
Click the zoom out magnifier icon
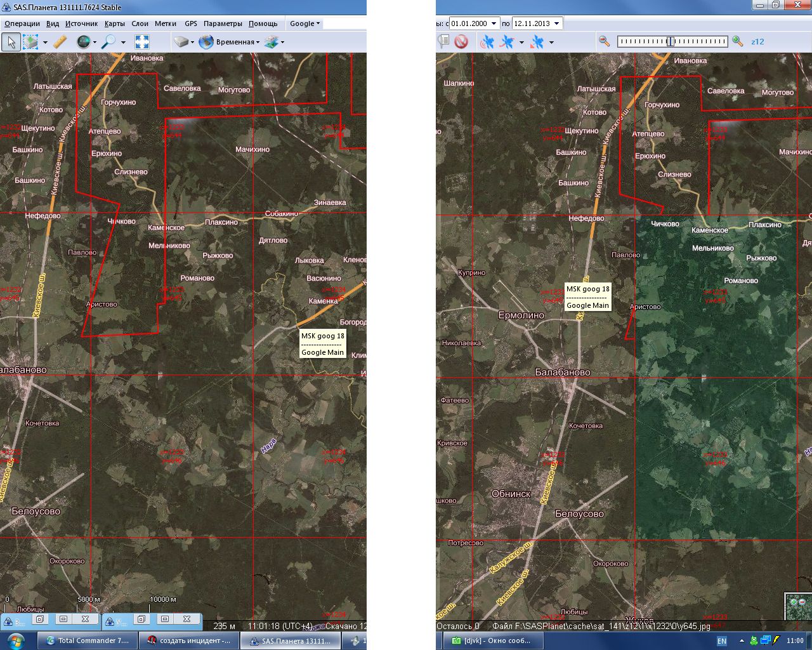605,41
